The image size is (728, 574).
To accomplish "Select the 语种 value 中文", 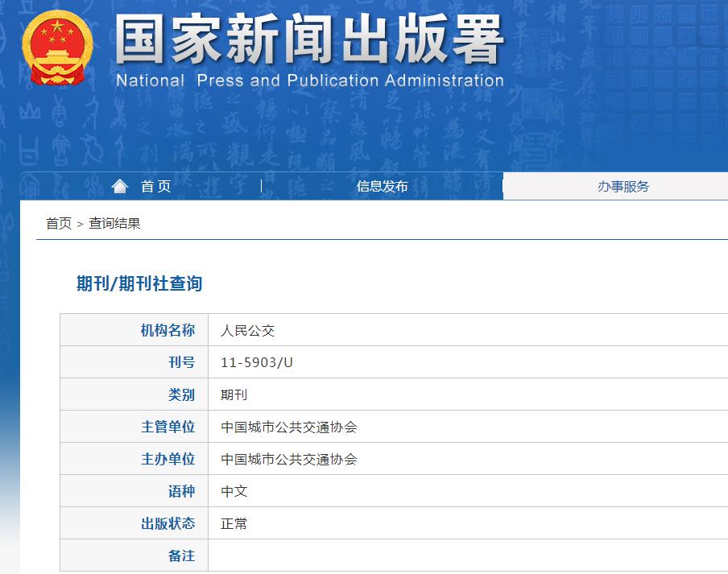I will 233,491.
